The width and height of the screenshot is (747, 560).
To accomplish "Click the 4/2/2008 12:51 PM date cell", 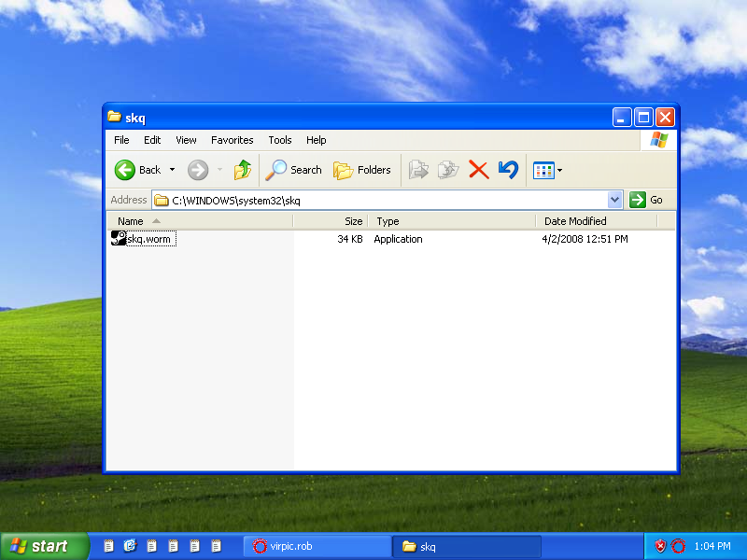I will point(585,239).
